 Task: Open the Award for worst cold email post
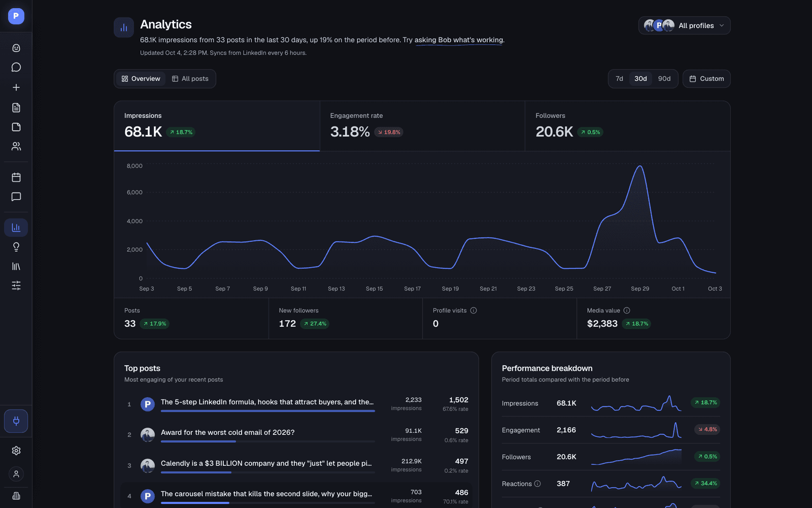point(296,435)
